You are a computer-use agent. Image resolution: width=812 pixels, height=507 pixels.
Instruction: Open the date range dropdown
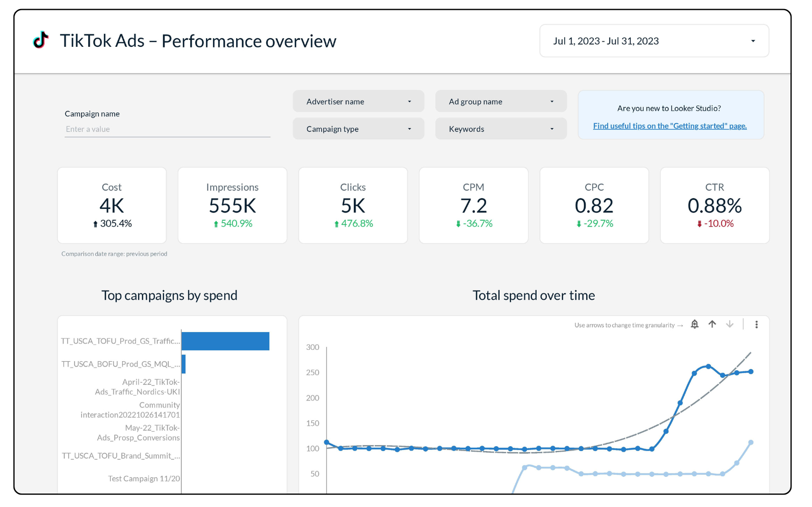click(x=654, y=41)
